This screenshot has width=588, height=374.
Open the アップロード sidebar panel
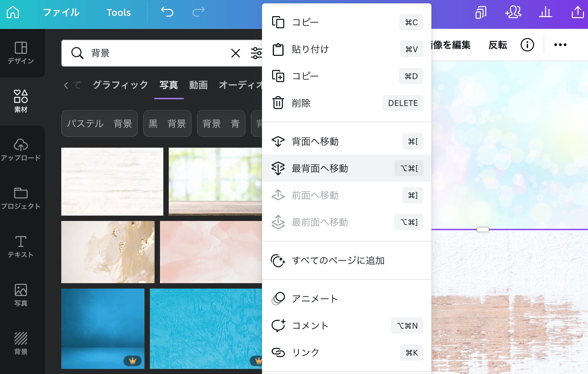coord(21,150)
